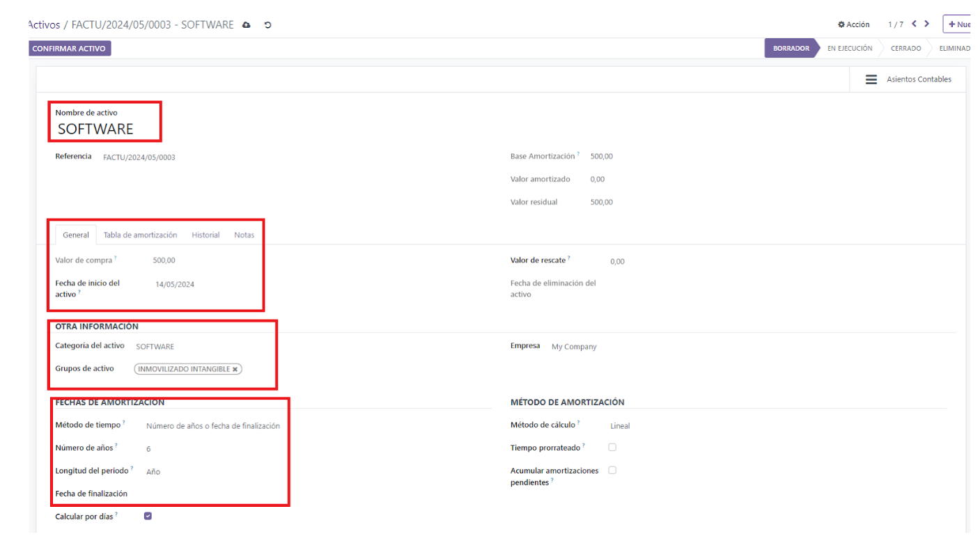Select the Borrador status stage
Viewport: 980px width, 550px height.
[x=791, y=49]
